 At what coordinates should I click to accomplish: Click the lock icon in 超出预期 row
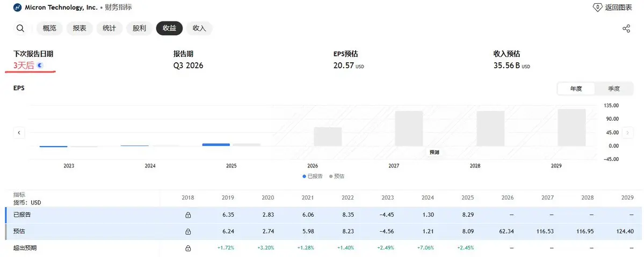[x=187, y=248]
